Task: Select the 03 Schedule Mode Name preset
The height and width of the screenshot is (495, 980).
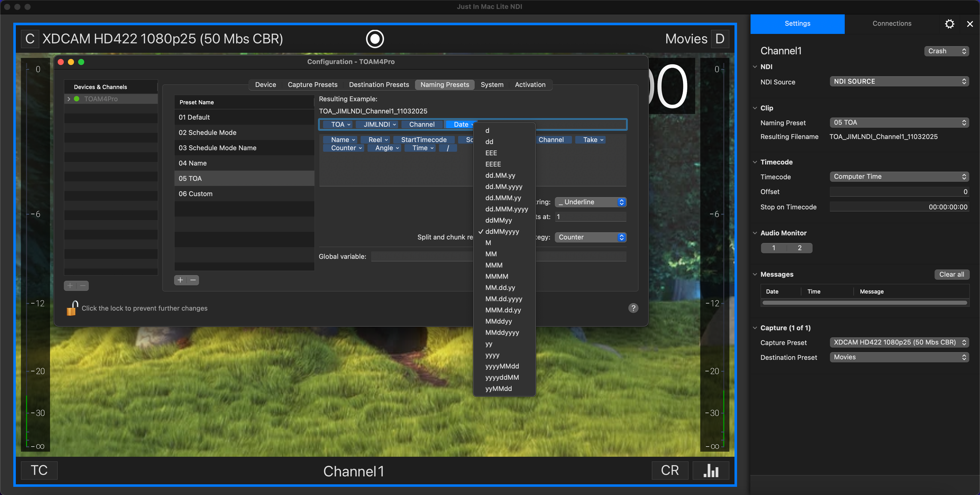Action: [x=244, y=148]
